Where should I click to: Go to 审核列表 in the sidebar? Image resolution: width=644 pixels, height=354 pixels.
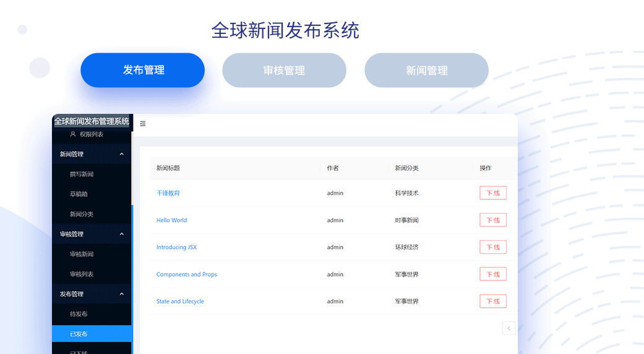82,274
